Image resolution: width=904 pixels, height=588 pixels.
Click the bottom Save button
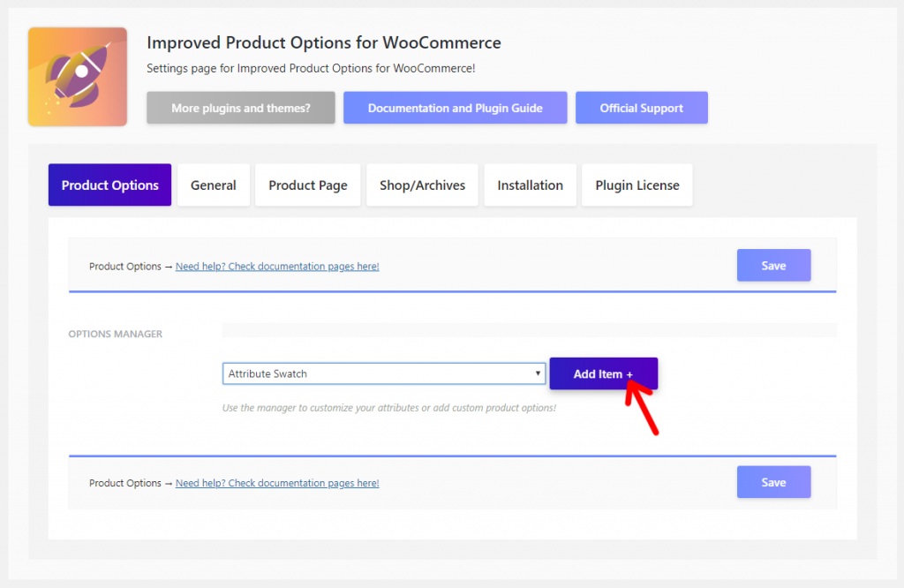[773, 482]
